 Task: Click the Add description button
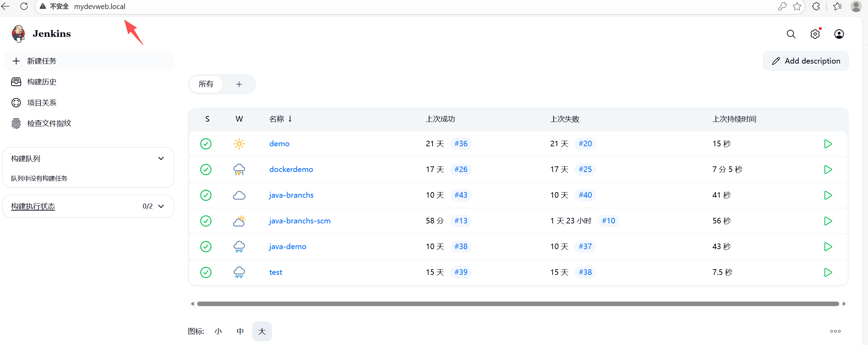[806, 61]
